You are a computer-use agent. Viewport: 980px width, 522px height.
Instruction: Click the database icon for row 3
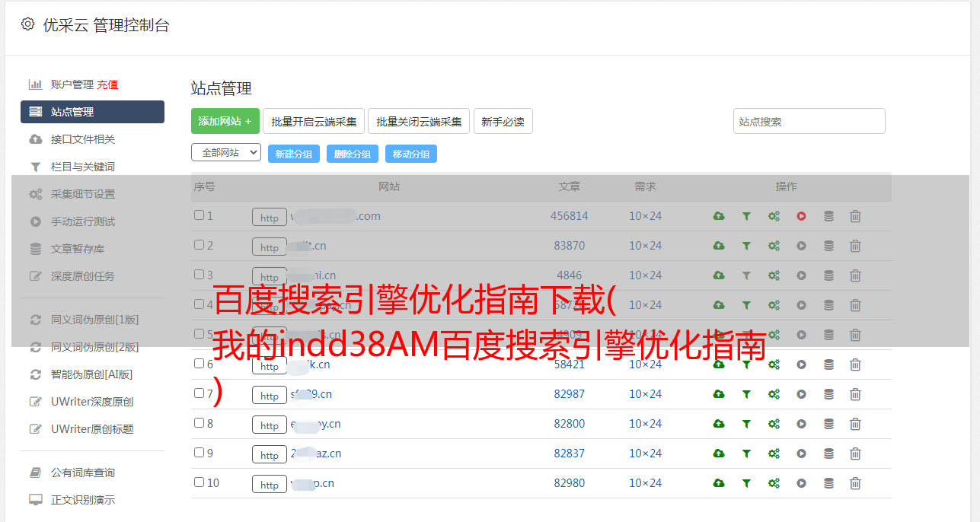coord(828,275)
